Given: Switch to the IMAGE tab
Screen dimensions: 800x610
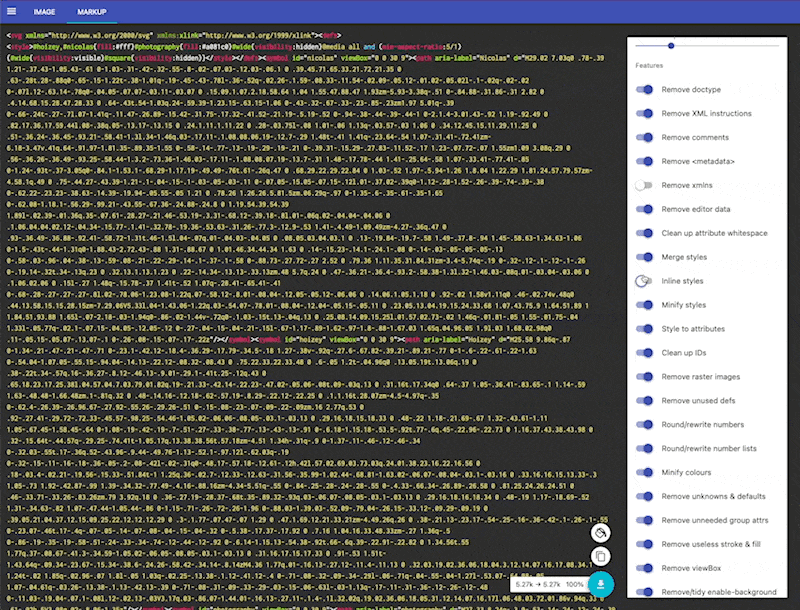Looking at the screenshot, I should pyautogui.click(x=44, y=12).
